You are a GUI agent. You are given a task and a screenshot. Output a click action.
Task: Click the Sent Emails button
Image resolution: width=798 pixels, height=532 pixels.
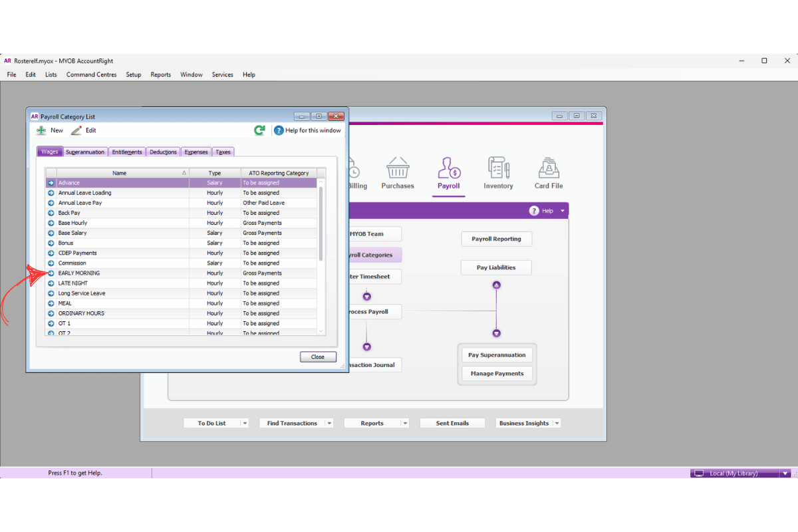coord(452,423)
